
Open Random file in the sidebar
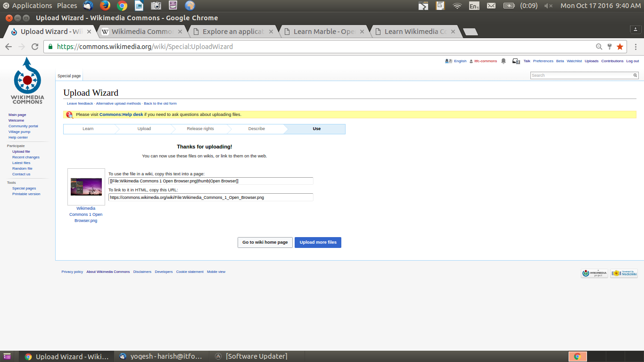click(x=22, y=169)
